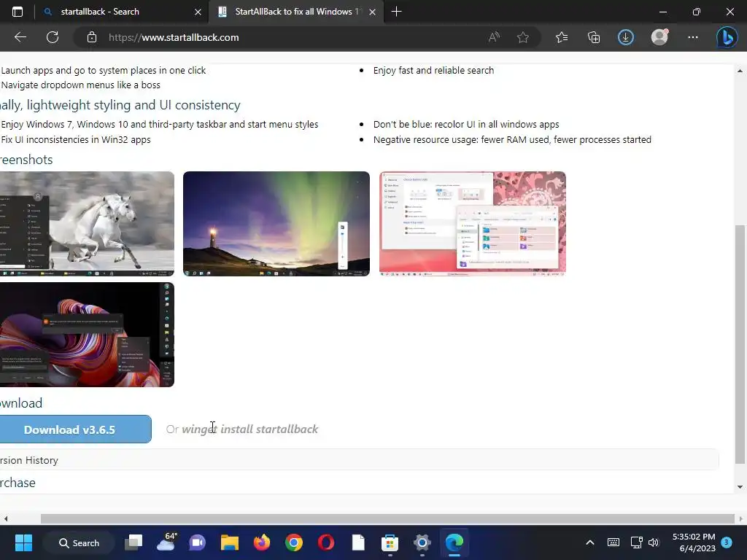This screenshot has width=747, height=560.
Task: View the dark swirl wallpaper screenshot thumbnail
Action: click(x=88, y=335)
